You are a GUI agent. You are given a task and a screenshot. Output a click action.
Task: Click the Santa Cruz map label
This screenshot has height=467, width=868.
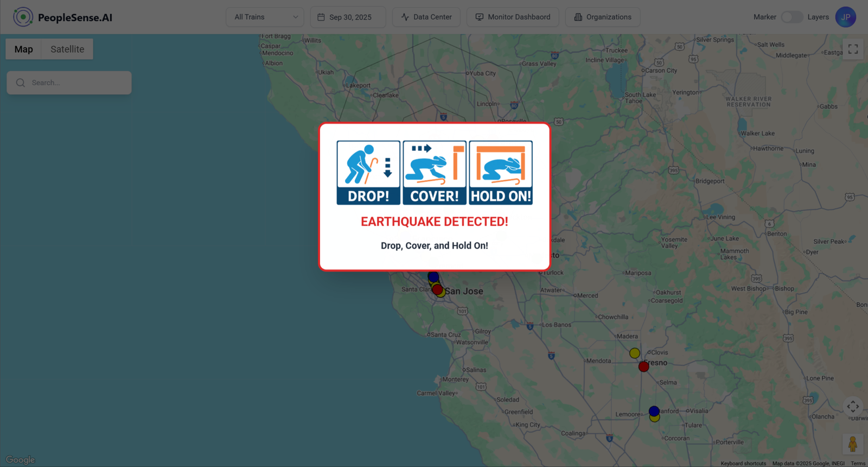pyautogui.click(x=446, y=335)
